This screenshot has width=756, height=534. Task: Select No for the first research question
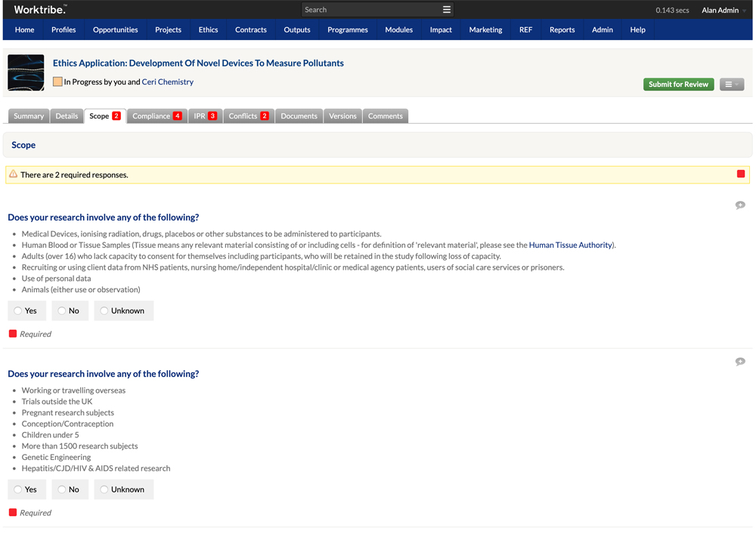tap(70, 310)
